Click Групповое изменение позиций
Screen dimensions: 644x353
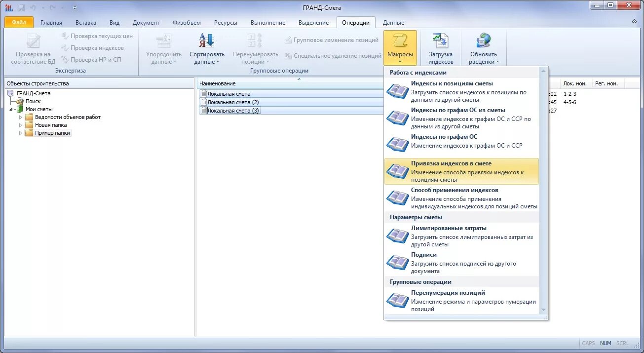pos(332,40)
